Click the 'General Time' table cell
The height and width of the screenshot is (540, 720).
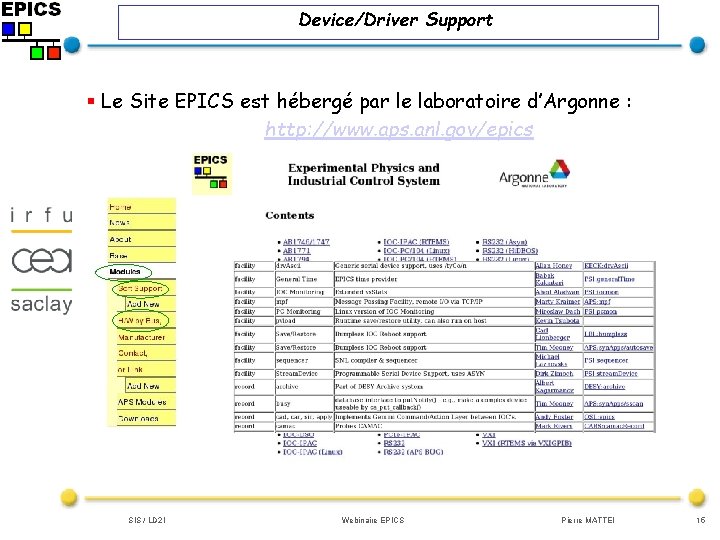pyautogui.click(x=304, y=279)
